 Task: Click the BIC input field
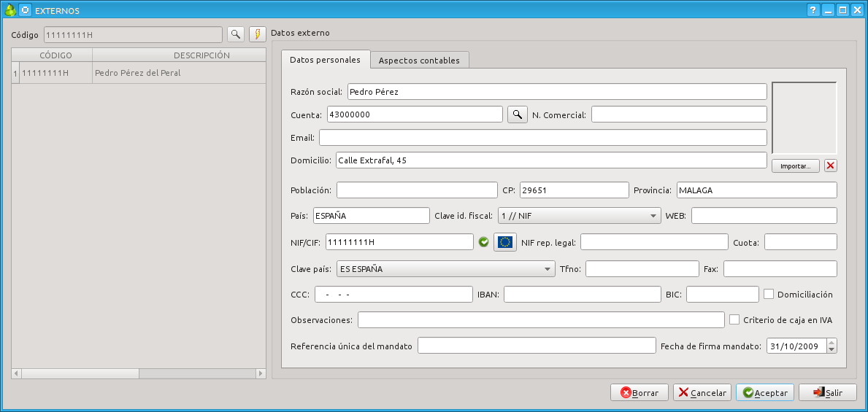723,294
